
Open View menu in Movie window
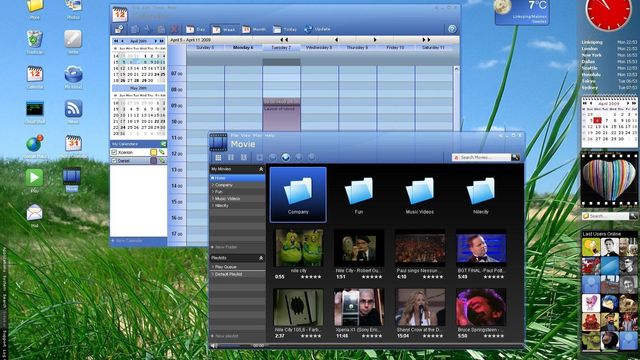[x=246, y=136]
